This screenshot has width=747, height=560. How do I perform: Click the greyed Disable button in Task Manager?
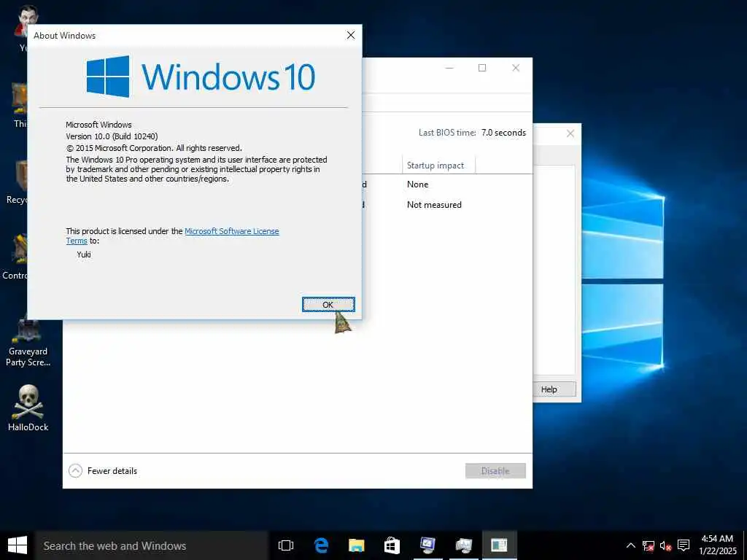click(x=495, y=471)
